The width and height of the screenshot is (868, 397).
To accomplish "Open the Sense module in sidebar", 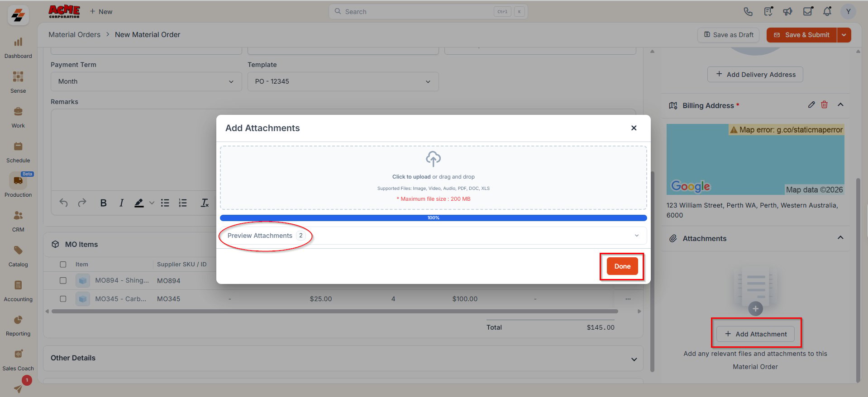I will pos(18,82).
